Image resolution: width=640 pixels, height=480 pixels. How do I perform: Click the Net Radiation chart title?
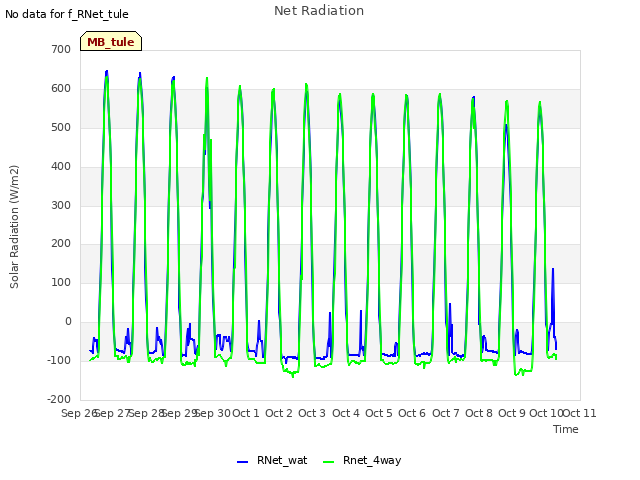319,11
